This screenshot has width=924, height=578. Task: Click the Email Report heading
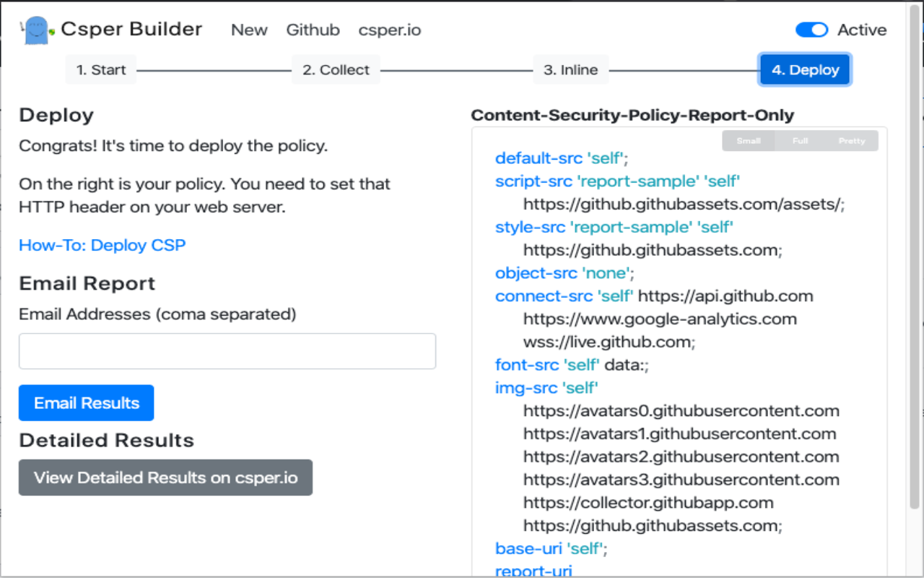(87, 283)
